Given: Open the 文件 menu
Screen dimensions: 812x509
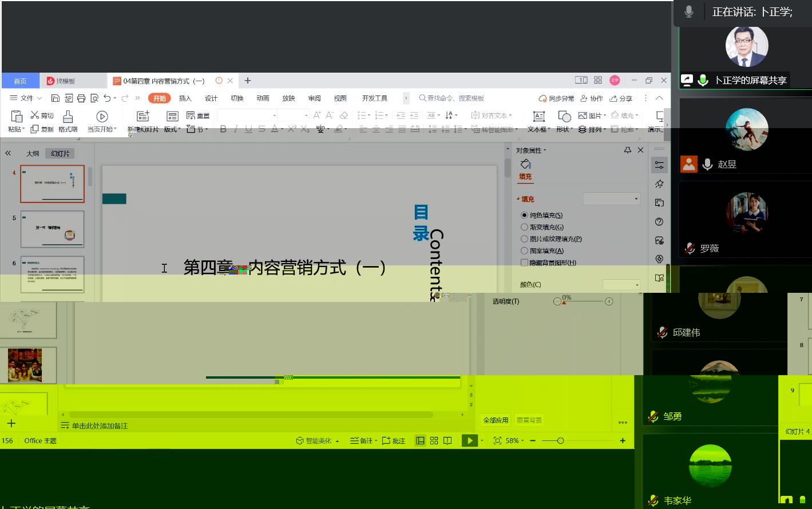Looking at the screenshot, I should pos(26,98).
